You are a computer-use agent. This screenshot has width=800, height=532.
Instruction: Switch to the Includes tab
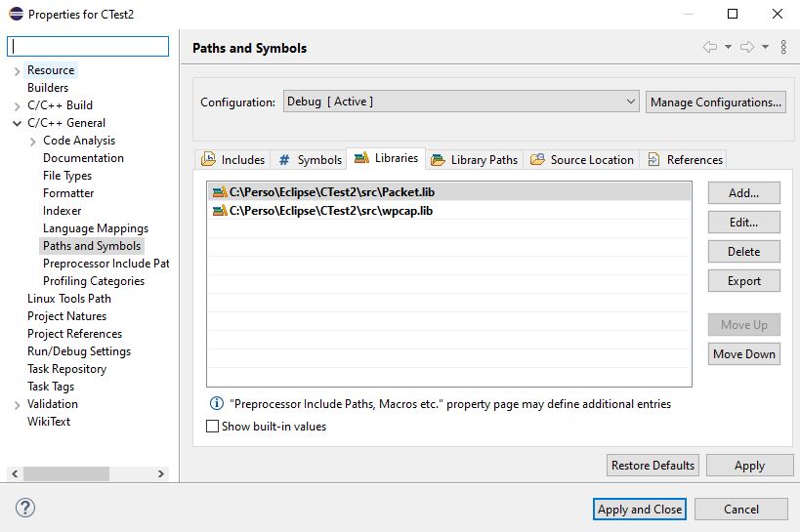(232, 159)
